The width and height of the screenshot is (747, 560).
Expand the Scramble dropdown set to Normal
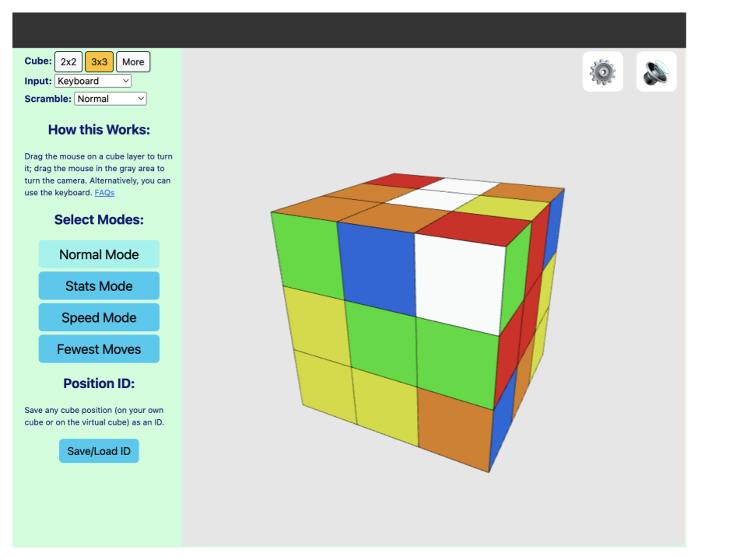tap(110, 99)
